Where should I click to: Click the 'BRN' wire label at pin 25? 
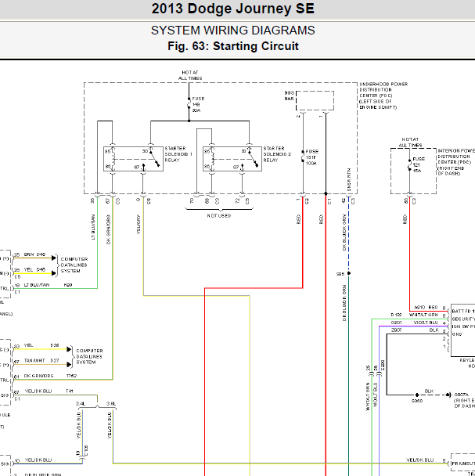pyautogui.click(x=29, y=254)
